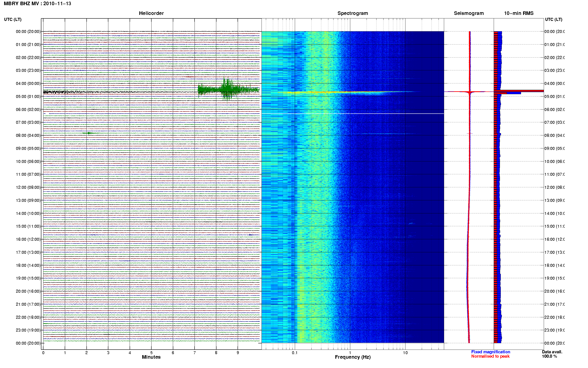
Task: Click the '10' frequency axis tick label
Action: point(405,353)
